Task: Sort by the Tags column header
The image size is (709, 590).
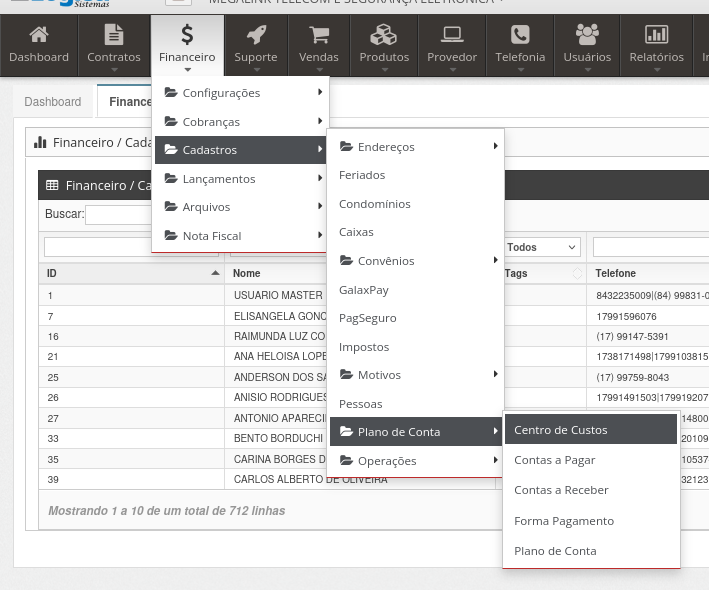Action: [516, 273]
